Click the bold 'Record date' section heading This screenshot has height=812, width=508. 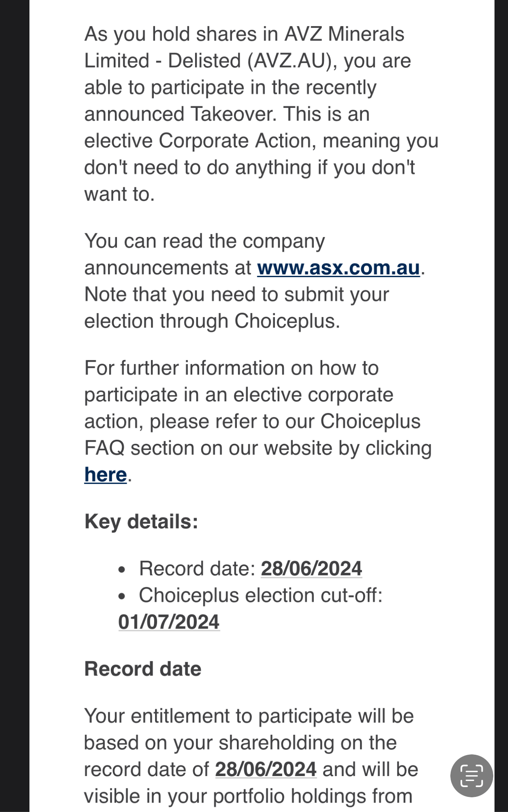(143, 669)
